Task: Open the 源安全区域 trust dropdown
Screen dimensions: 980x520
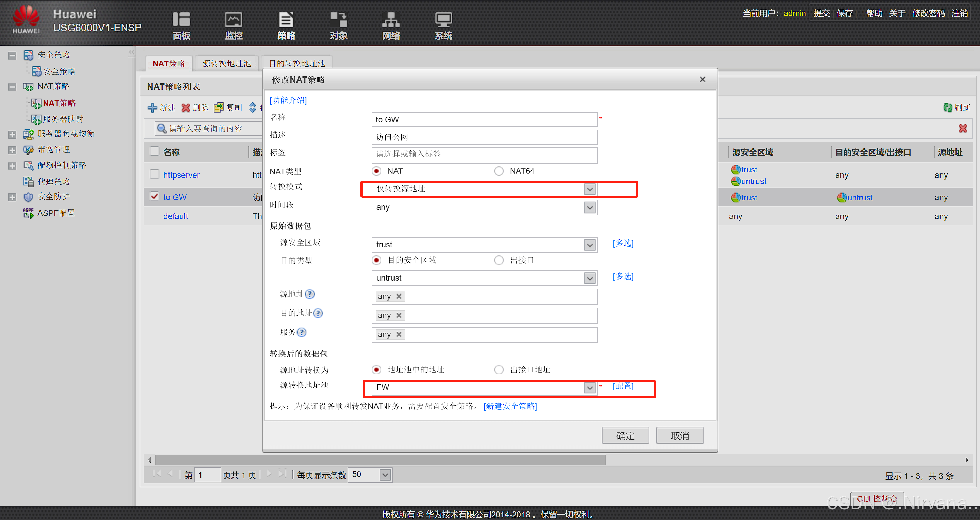Action: click(589, 245)
